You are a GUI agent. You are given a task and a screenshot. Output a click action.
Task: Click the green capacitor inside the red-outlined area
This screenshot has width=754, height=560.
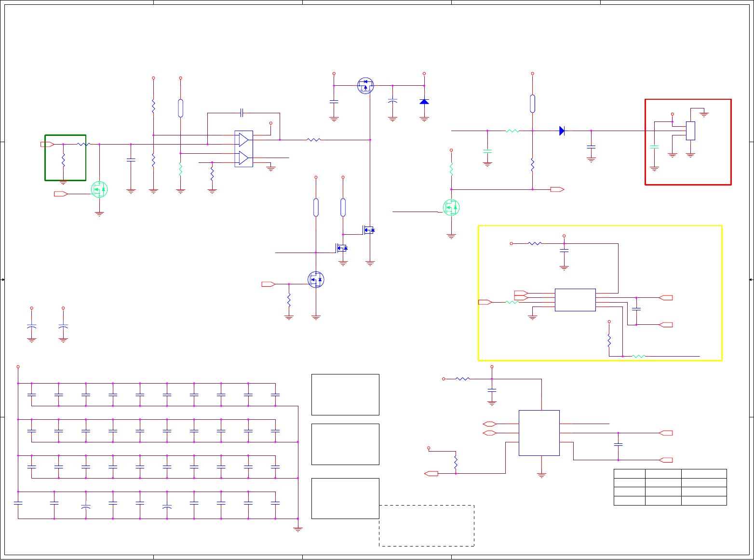tap(654, 147)
